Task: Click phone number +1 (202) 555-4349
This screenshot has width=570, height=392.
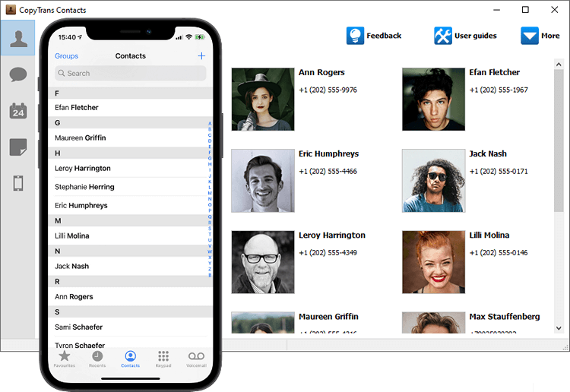Action: pos(328,252)
